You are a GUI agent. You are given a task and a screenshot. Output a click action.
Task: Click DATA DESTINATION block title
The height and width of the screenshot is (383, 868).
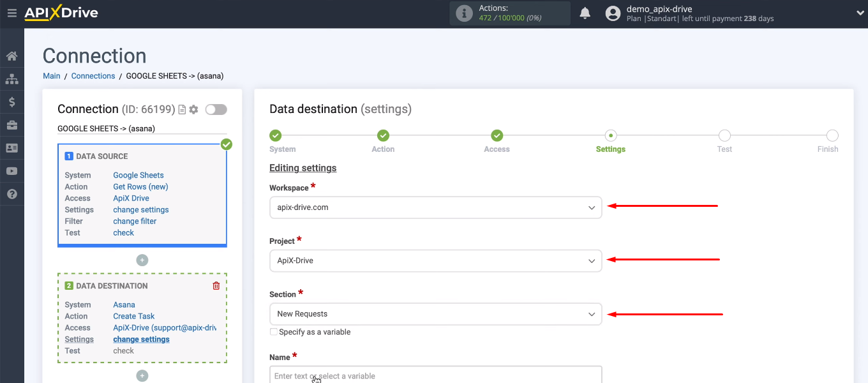click(x=112, y=286)
